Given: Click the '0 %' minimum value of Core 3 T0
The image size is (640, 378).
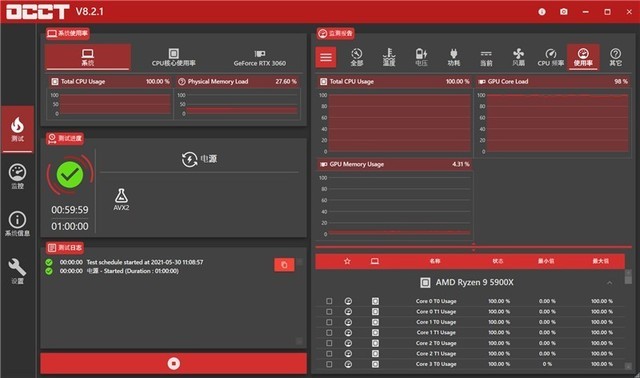Looking at the screenshot, I should (x=547, y=364).
